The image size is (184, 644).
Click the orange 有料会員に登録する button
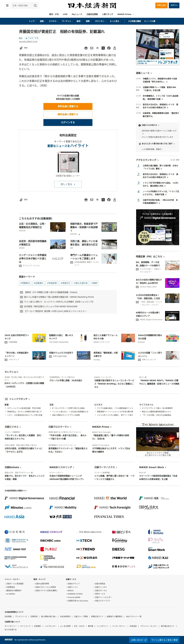[68, 106]
